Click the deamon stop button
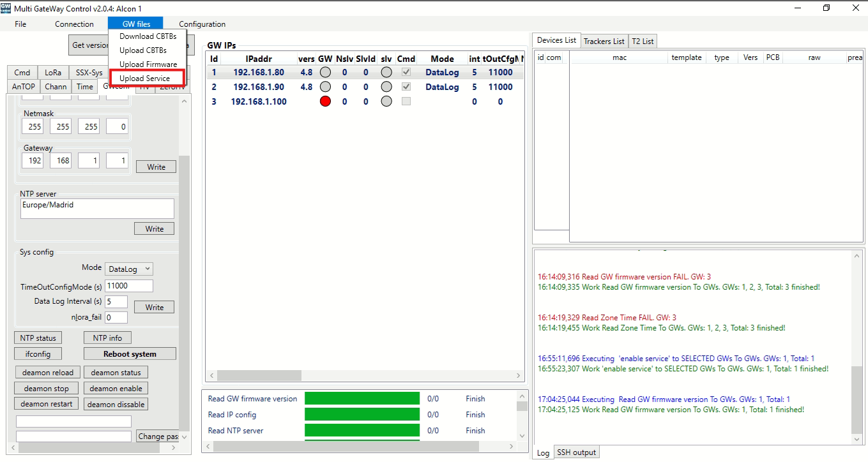The width and height of the screenshot is (868, 462). [47, 389]
